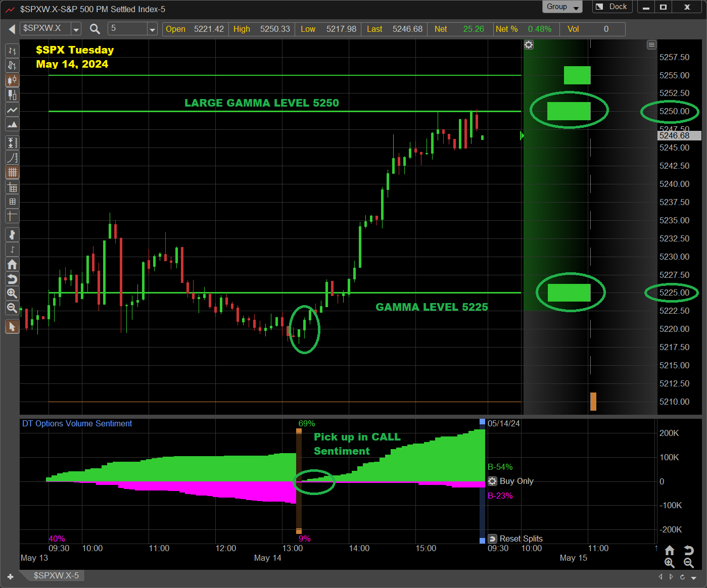Click the small tick mark icon
The image size is (707, 588).
pos(12,250)
